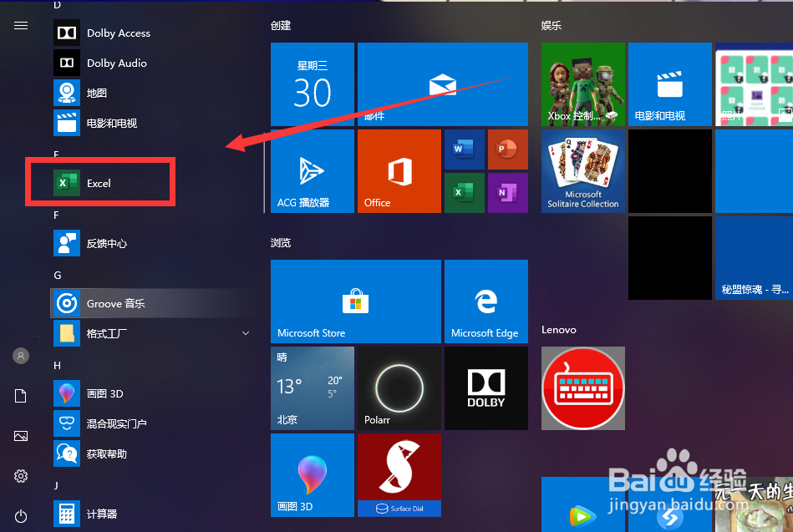Expand the 格式工厂 group chevron
This screenshot has height=532, width=793.
245,333
